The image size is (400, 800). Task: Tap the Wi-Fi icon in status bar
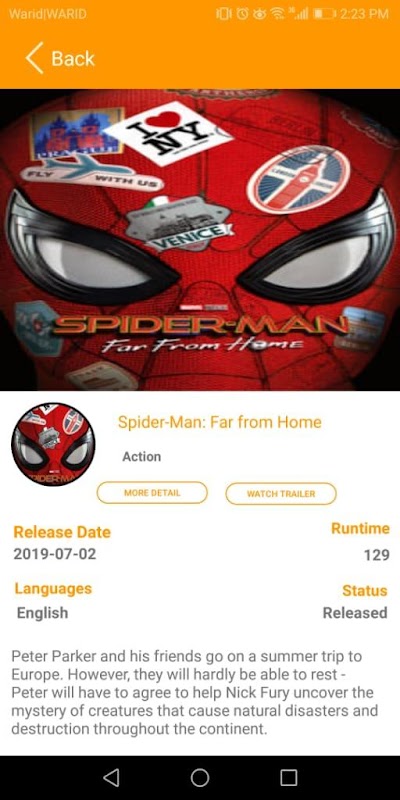click(278, 14)
